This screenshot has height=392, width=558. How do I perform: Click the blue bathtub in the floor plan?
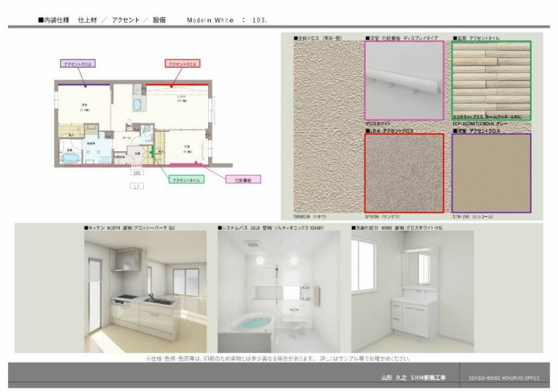(x=70, y=158)
